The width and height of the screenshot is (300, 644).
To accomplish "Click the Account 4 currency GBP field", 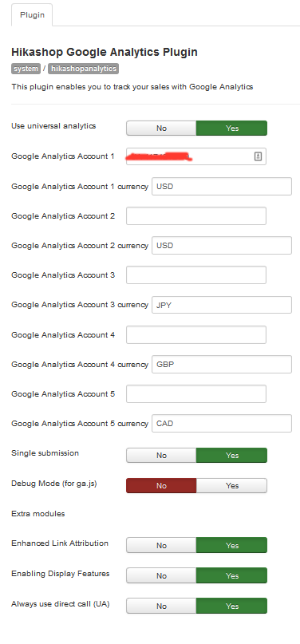I will (222, 365).
